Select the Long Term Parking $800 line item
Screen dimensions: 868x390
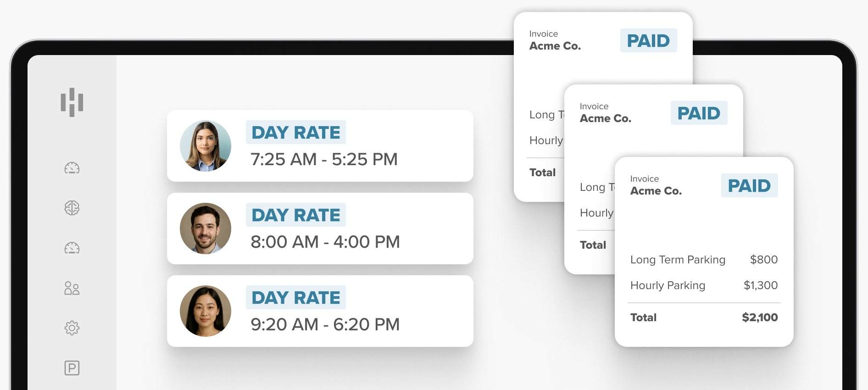(704, 260)
